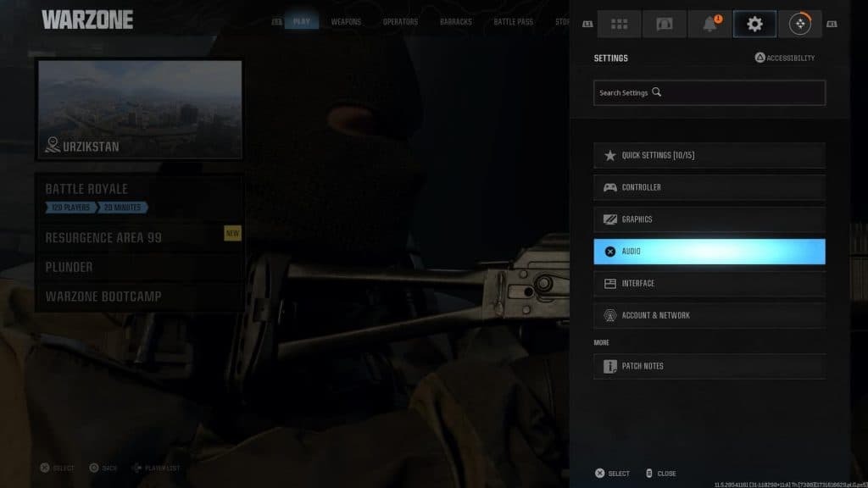Viewport: 868px width, 488px height.
Task: Click the Account & Network antenna icon
Action: 609,315
